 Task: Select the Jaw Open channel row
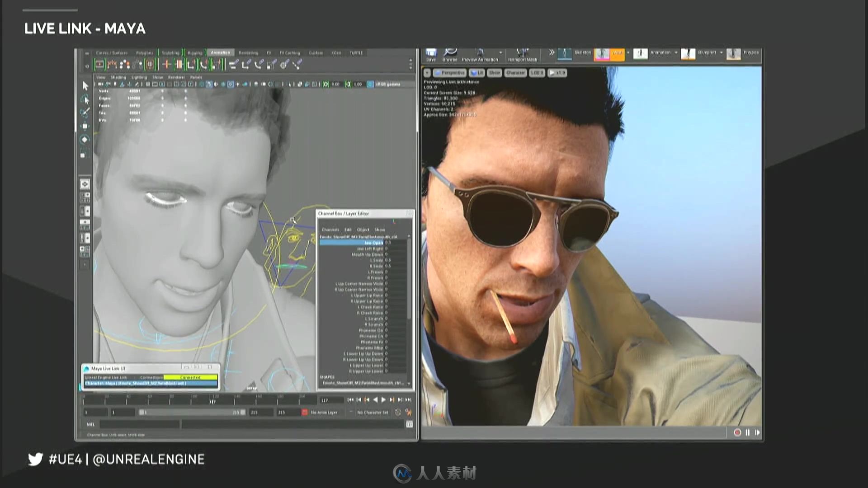363,243
